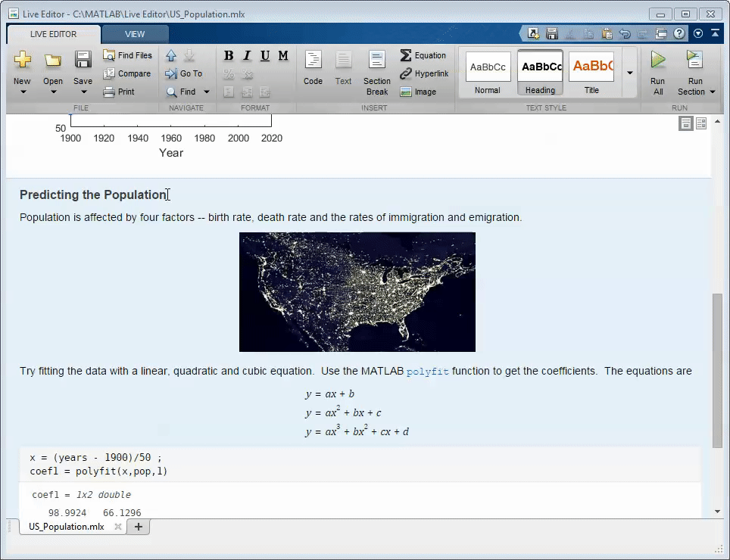Toggle Underline formatting
730x560 pixels.
coord(265,56)
